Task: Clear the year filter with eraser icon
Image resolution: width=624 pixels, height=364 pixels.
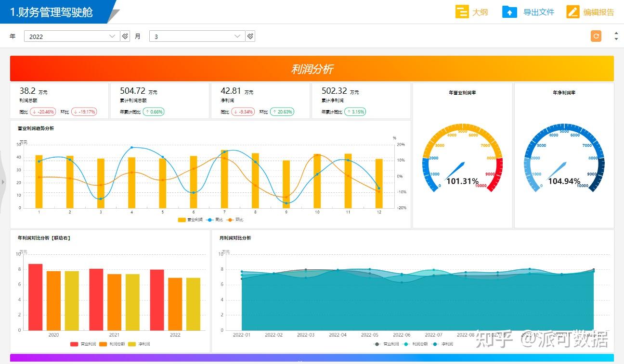Action: (125, 36)
